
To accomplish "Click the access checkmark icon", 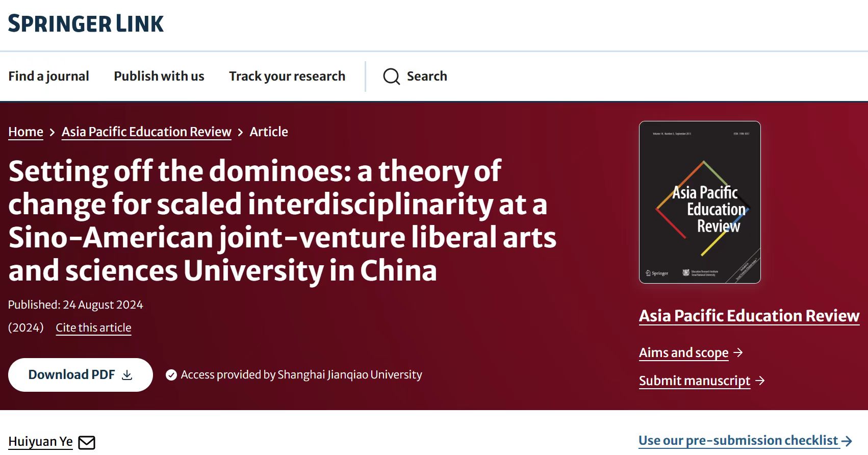I will click(x=171, y=375).
